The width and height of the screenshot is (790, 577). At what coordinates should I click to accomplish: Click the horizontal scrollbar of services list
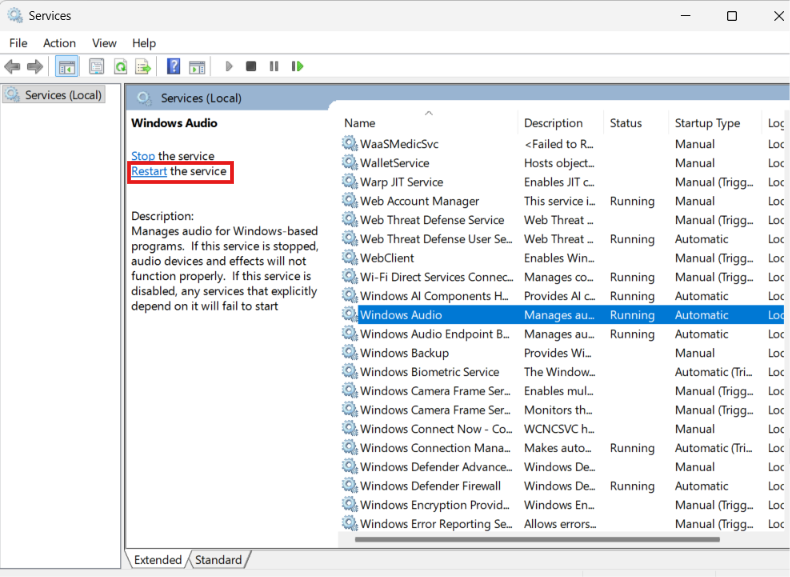537,539
